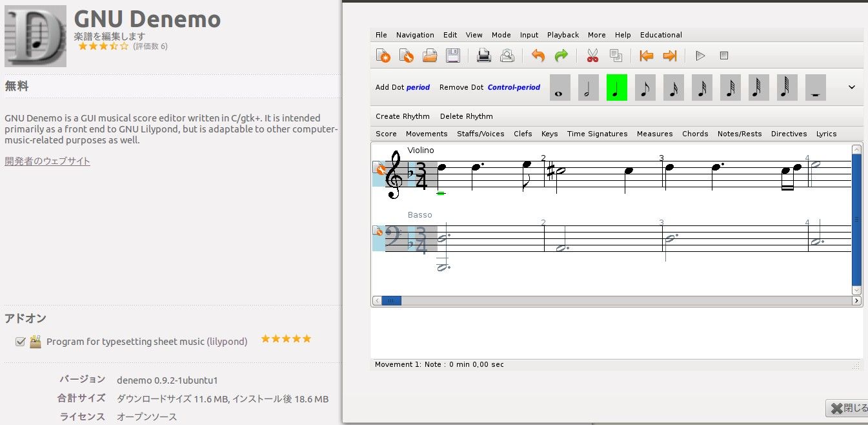
Task: Click the New score toolbar icon
Action: 383,56
